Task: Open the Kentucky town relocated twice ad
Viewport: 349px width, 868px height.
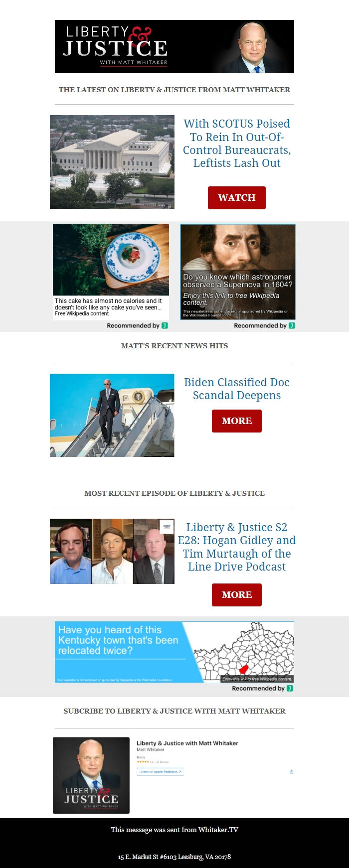Action: coord(174,652)
